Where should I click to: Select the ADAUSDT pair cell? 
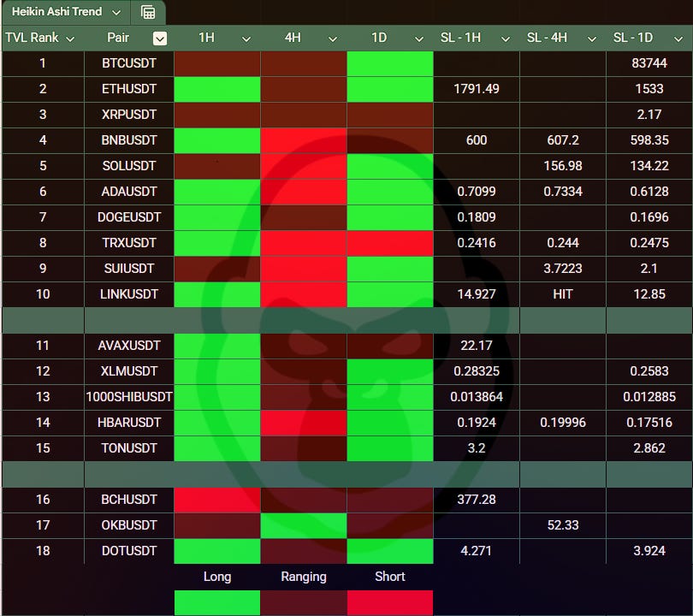(129, 192)
